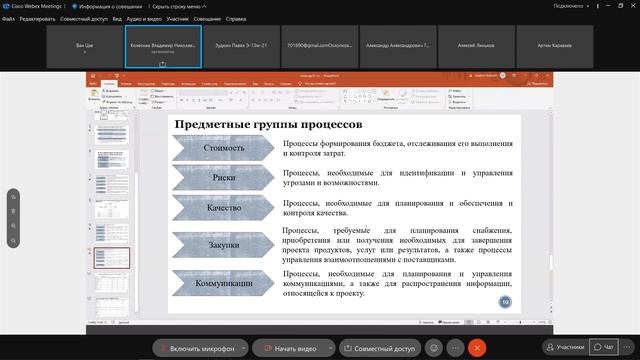
Task: Open the Совещание menu
Action: (x=207, y=19)
